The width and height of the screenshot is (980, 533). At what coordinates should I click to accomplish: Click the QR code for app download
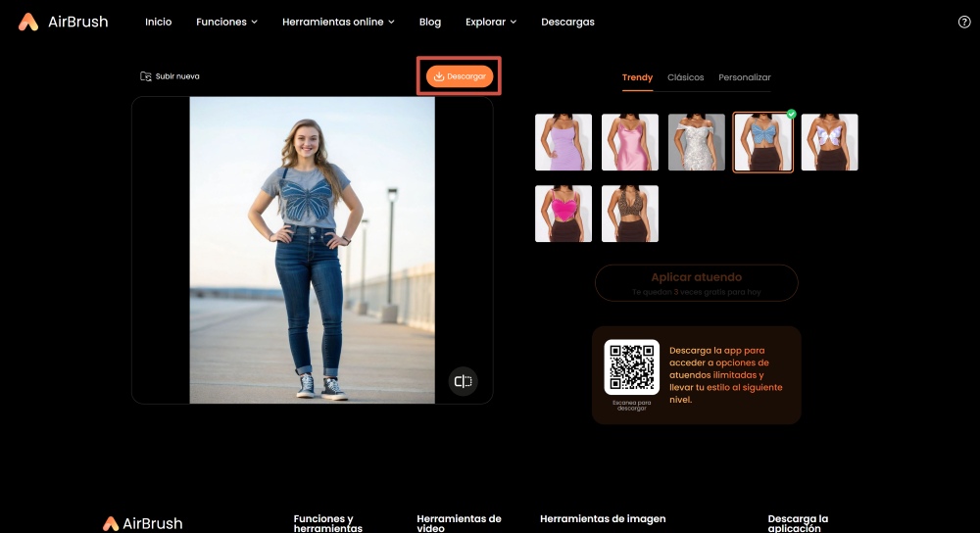coord(631,367)
